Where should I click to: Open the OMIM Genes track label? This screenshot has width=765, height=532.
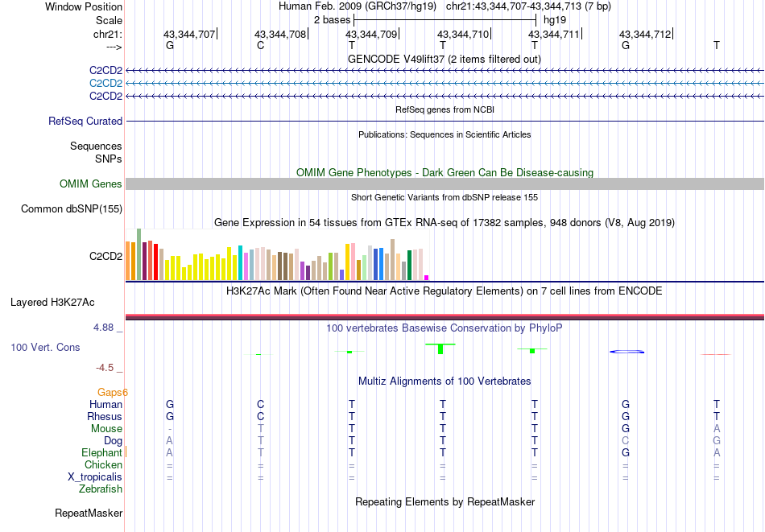click(x=91, y=184)
